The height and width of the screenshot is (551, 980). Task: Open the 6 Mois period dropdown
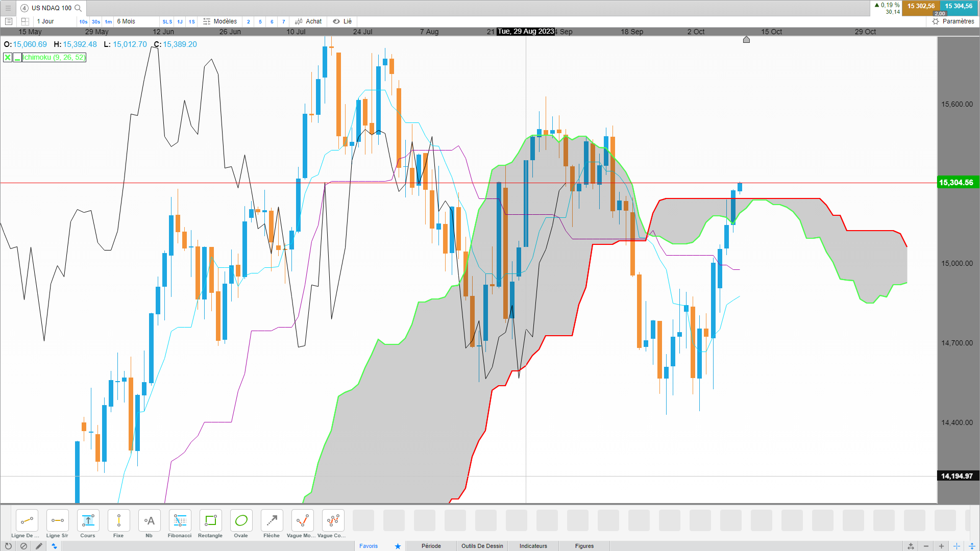(127, 21)
